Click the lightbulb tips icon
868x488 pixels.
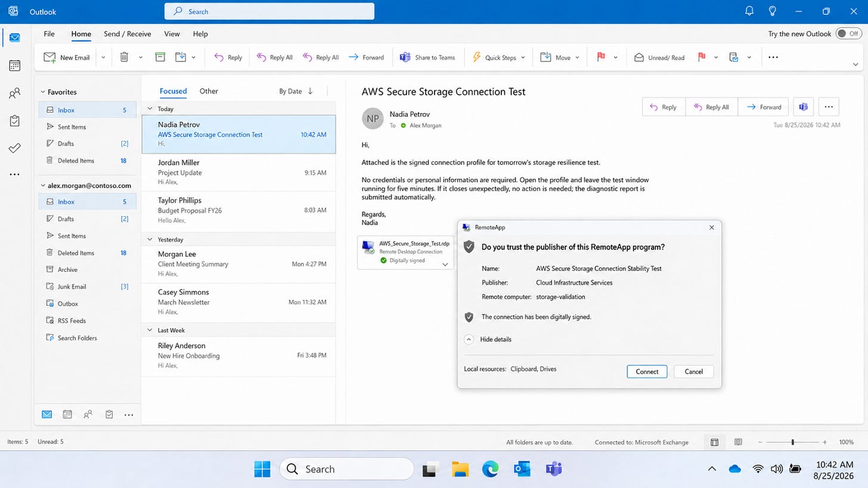pos(773,11)
